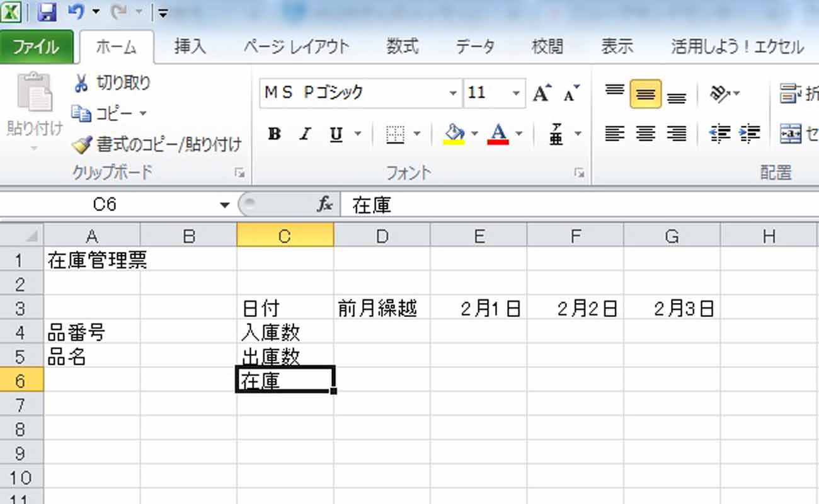Click the font color A icon
The width and height of the screenshot is (819, 504).
(x=498, y=134)
